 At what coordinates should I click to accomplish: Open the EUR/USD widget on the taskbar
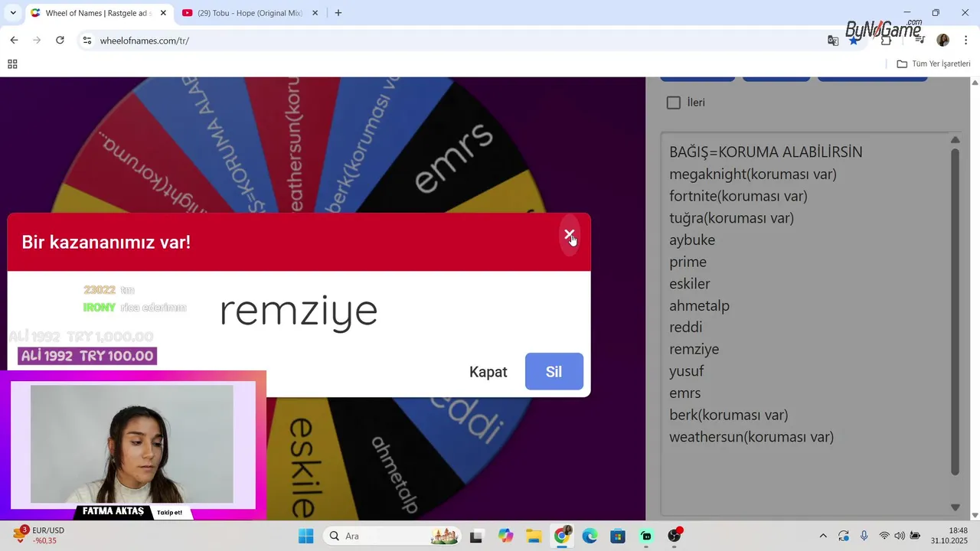pyautogui.click(x=40, y=536)
